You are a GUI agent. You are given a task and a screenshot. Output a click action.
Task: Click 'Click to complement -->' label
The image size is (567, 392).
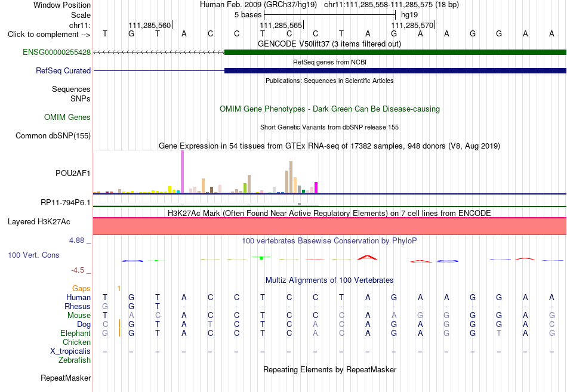click(x=49, y=35)
